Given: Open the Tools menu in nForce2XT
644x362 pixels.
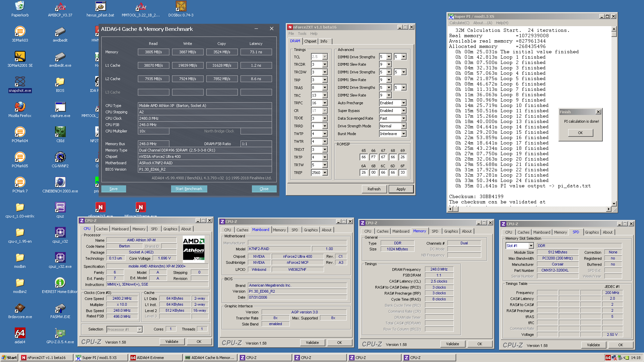Looking at the screenshot, I should coord(302,34).
